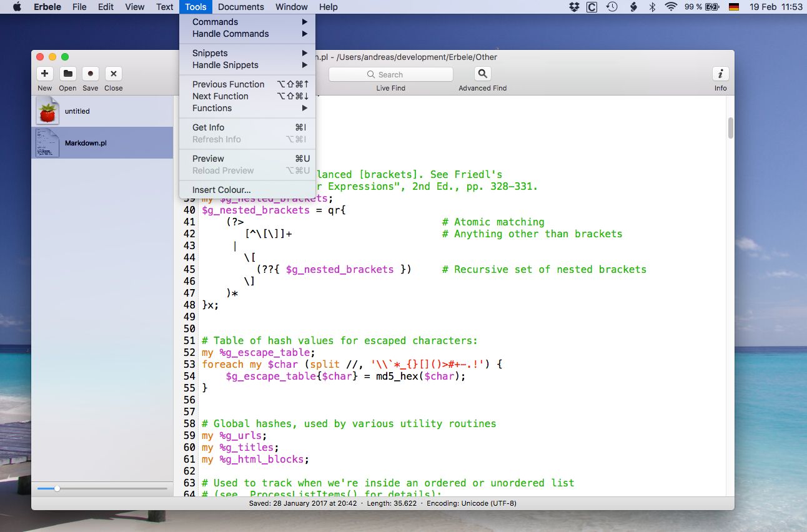The image size is (807, 532).
Task: Open Dropbox from the menu bar icon
Action: [x=574, y=7]
